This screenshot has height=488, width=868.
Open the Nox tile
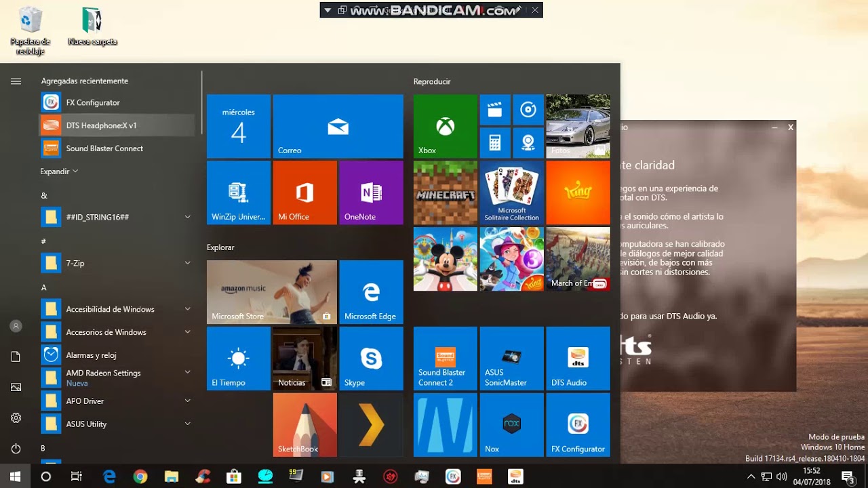511,425
